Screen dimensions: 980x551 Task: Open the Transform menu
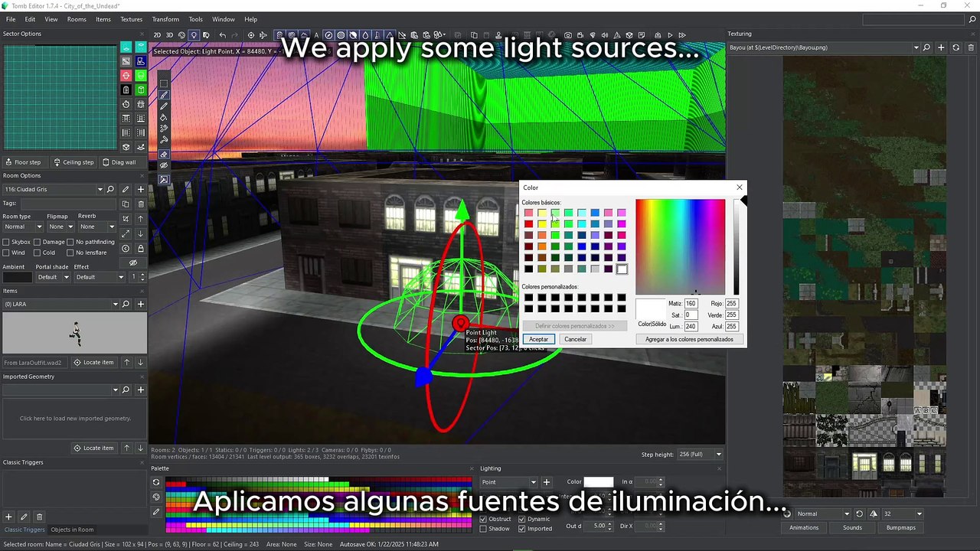tap(165, 19)
